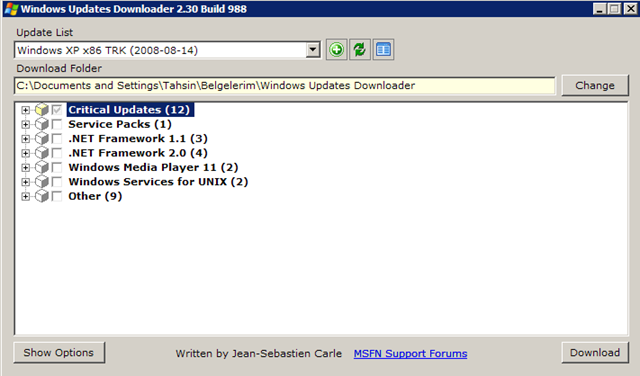This screenshot has height=376, width=640.
Task: Click the Show Options button
Action: [59, 353]
